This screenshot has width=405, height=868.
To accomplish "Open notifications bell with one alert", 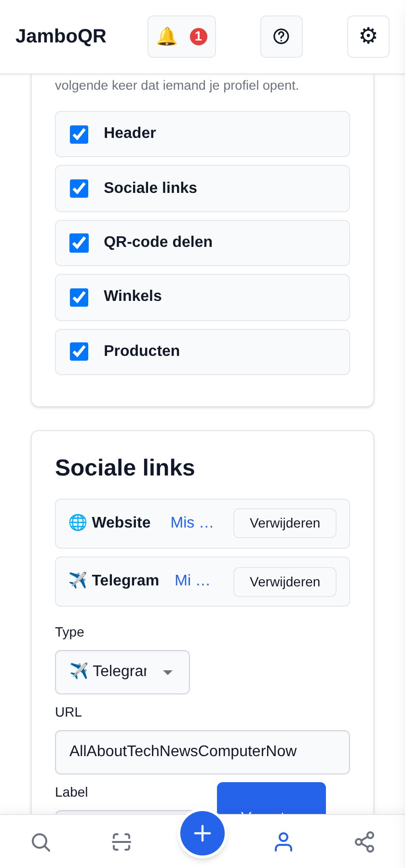I will tap(182, 37).
